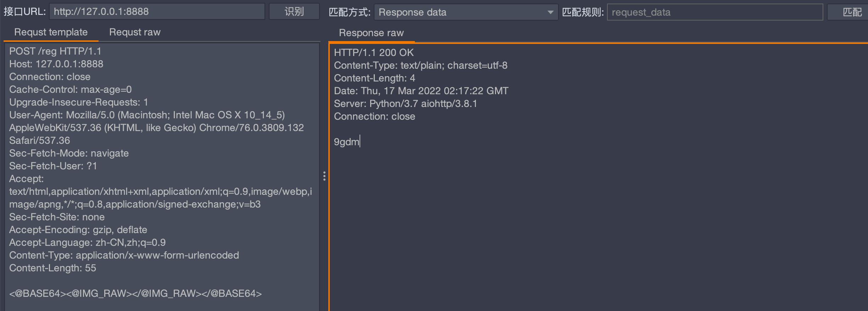Click the application/x-www-form-urlencoded Content-Type line
This screenshot has height=311, width=868.
(124, 255)
